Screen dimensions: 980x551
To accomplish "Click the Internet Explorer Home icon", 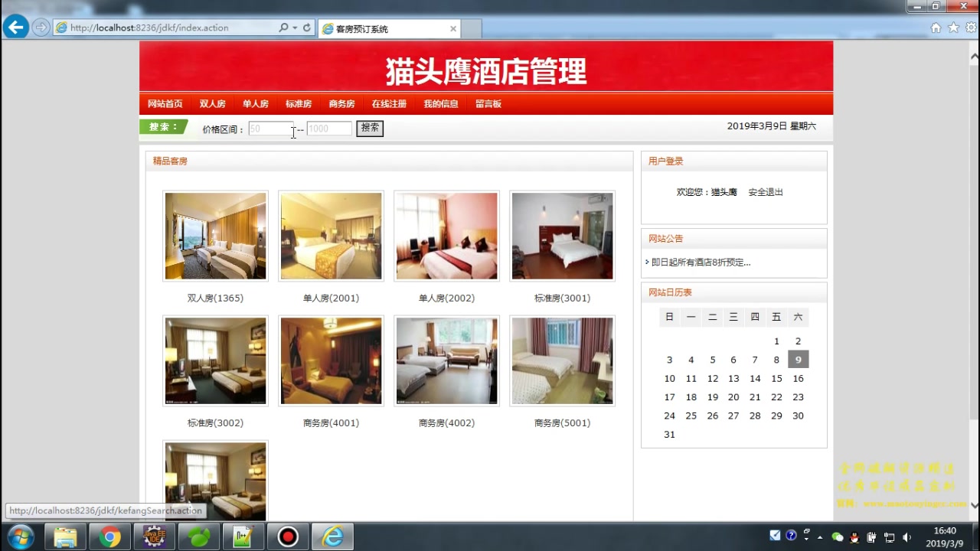I will pyautogui.click(x=936, y=27).
